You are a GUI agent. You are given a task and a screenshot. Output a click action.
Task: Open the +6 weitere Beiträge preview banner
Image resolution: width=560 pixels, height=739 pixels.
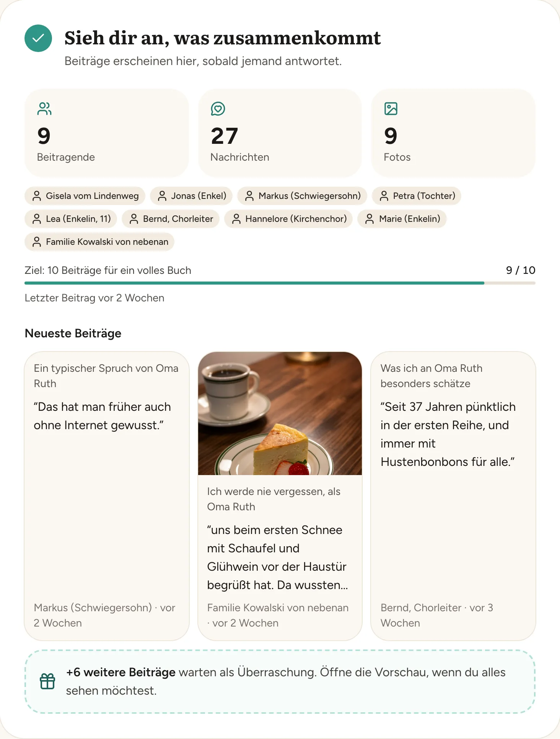(280, 681)
